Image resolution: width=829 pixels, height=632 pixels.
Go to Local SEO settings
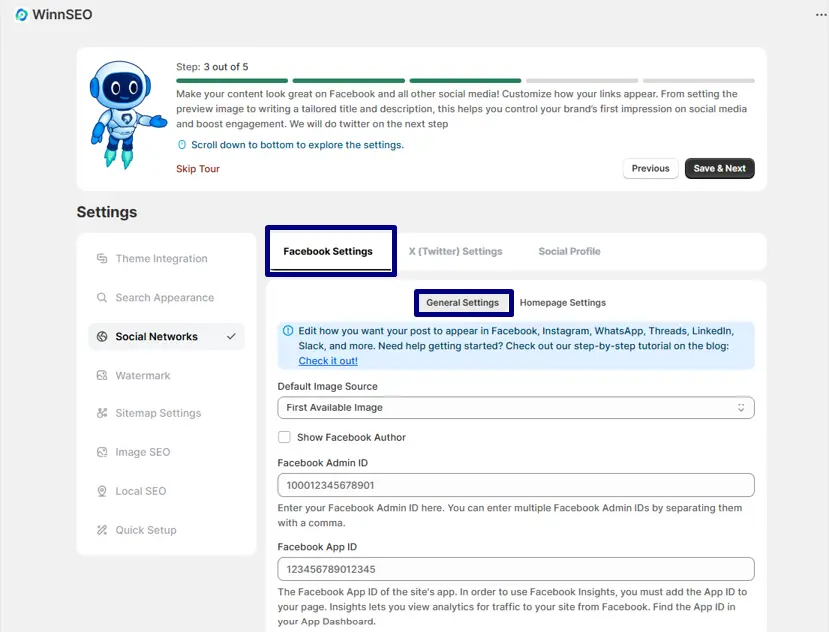tap(167, 491)
